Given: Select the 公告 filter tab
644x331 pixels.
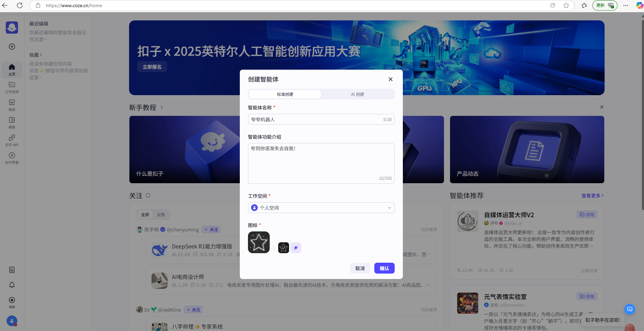Looking at the screenshot, I should click(161, 214).
